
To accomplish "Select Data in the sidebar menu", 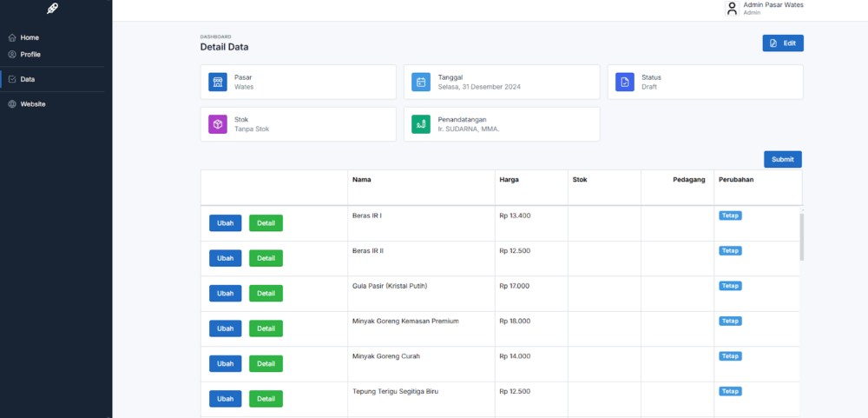I will [x=28, y=79].
